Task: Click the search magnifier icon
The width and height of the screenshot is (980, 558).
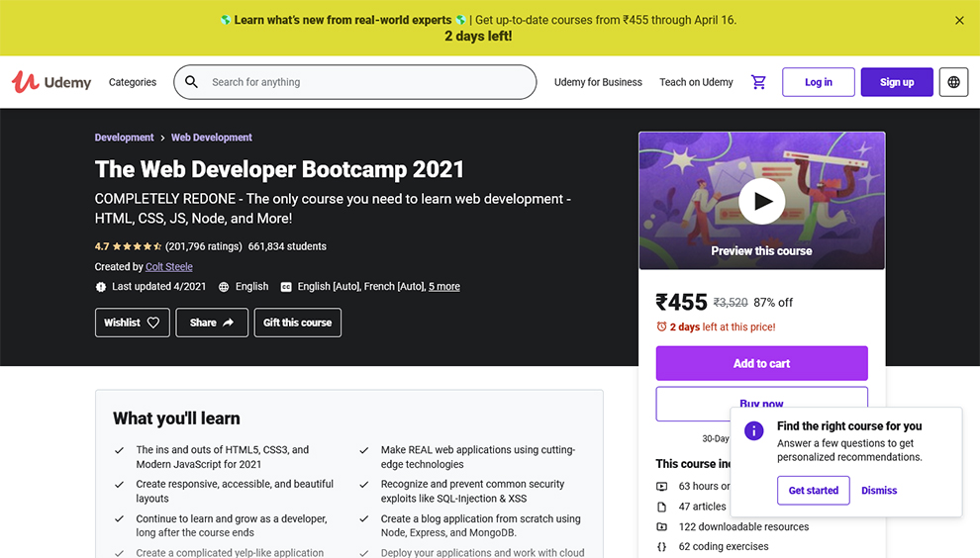Action: 191,82
